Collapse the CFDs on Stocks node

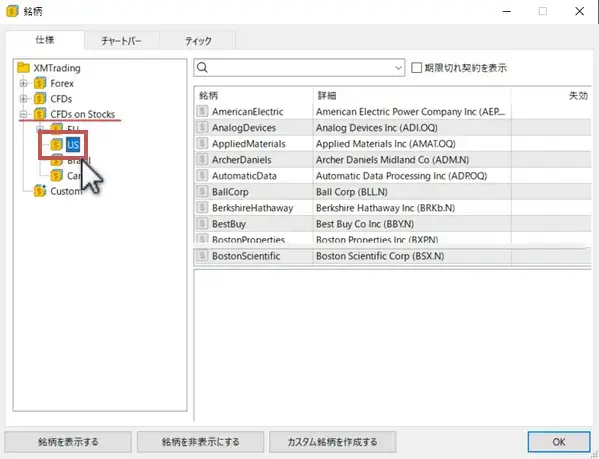tap(23, 114)
